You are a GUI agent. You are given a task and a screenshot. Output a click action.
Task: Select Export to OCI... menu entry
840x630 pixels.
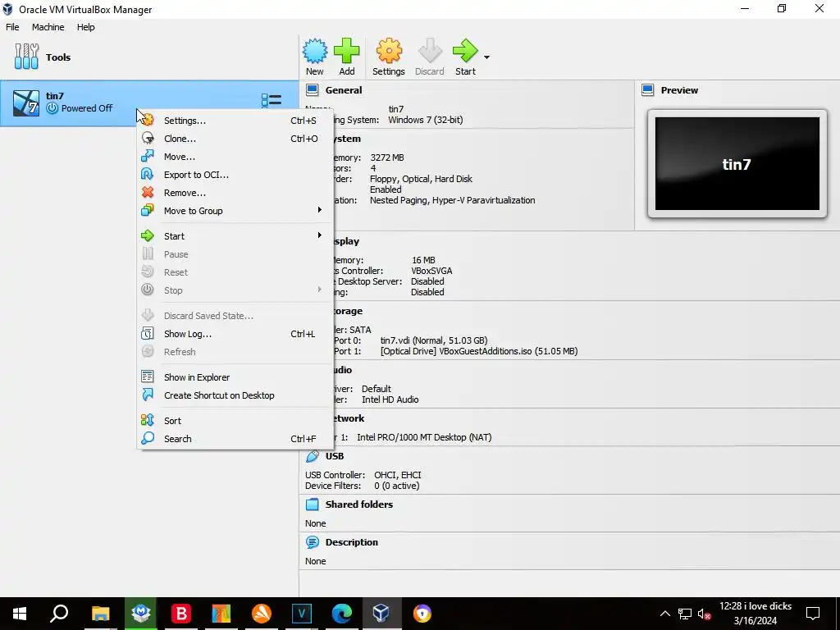tap(235, 175)
